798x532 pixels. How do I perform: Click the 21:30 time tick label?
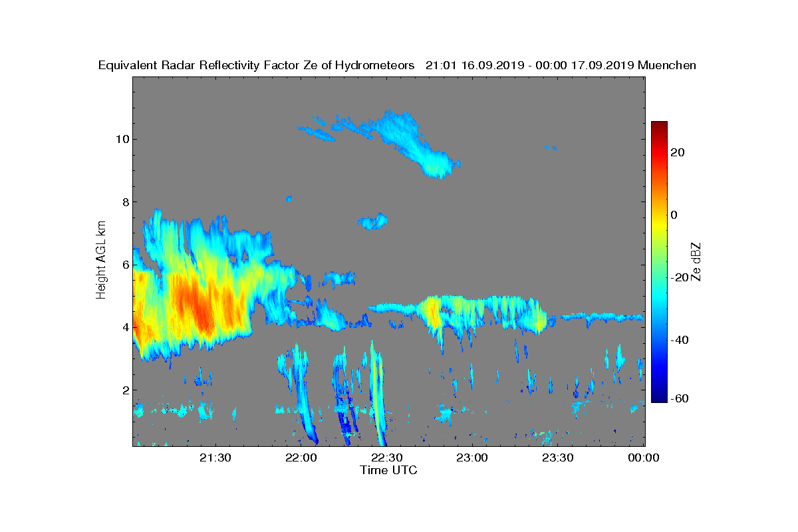click(215, 458)
